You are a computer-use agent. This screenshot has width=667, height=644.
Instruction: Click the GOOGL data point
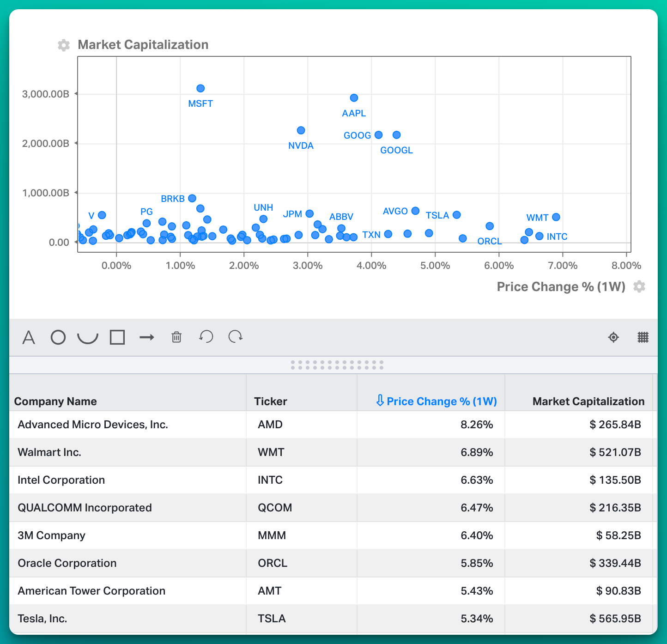point(396,135)
